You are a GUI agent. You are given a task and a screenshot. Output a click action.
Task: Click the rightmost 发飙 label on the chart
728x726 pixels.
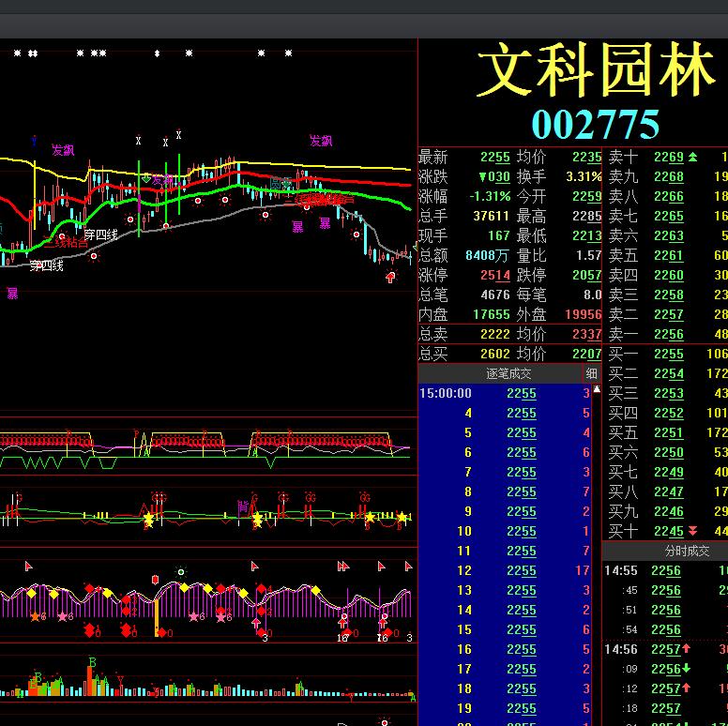click(x=321, y=141)
